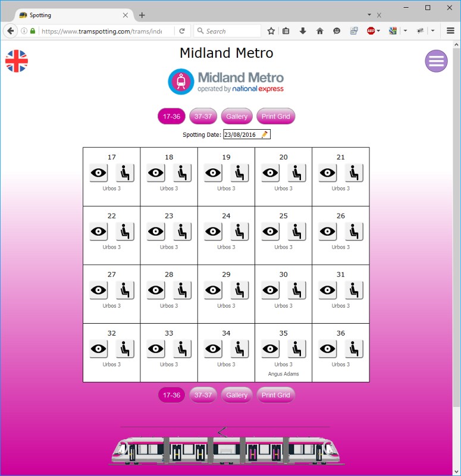Screen dimensions: 461x476
Task: Click the seat icon for tram 25
Action: tap(297, 231)
